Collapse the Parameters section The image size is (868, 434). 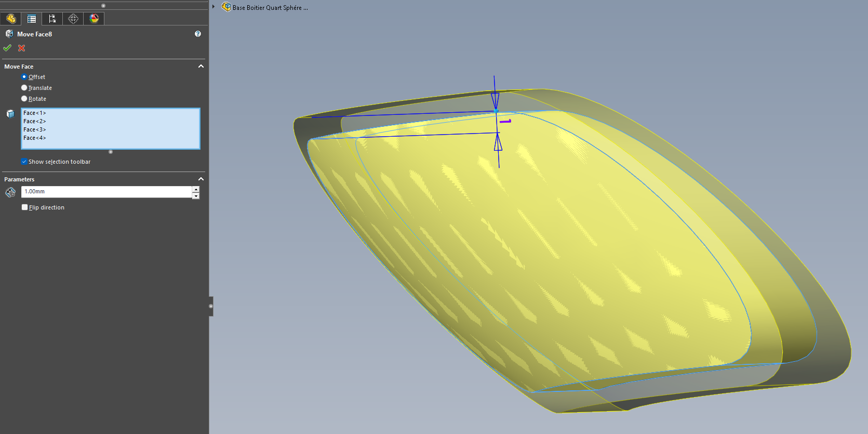click(201, 179)
